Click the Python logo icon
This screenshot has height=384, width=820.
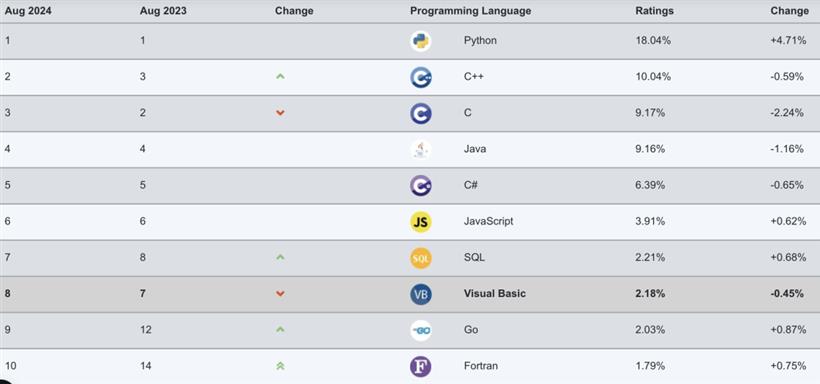coord(420,41)
